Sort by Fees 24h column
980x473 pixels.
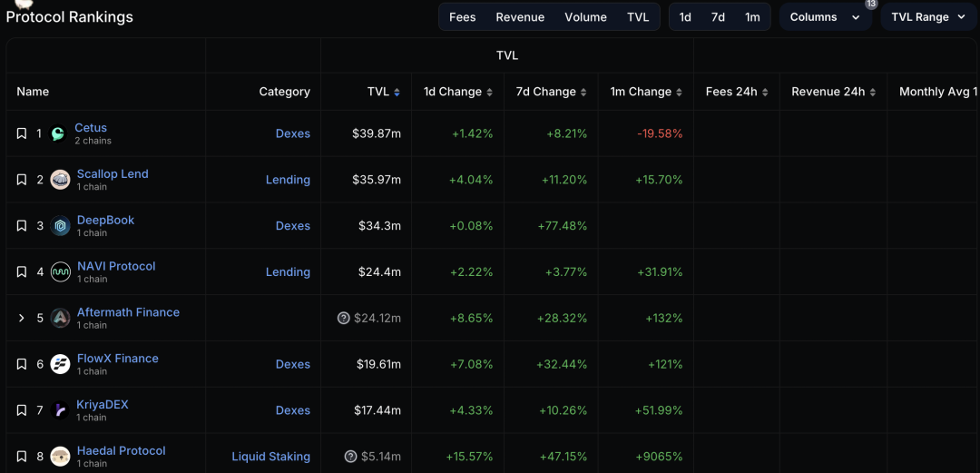765,92
